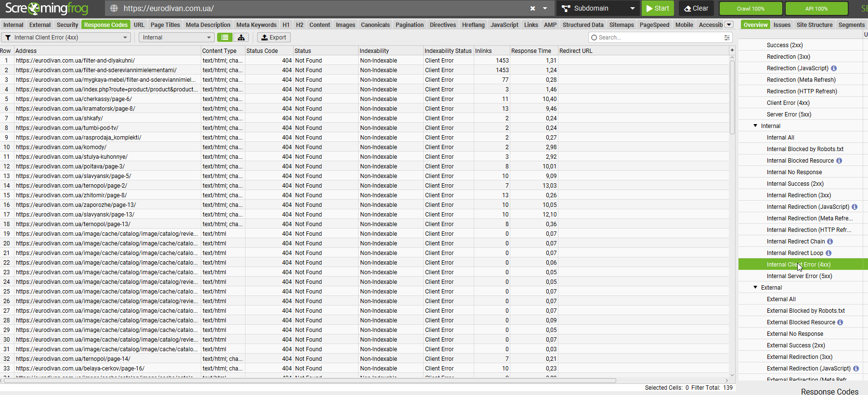868x395 pixels.
Task: Click response time value 13,03
Action: click(x=549, y=186)
